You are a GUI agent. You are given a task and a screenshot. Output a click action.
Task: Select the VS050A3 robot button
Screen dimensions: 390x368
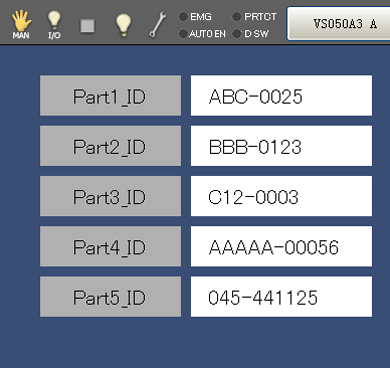338,24
